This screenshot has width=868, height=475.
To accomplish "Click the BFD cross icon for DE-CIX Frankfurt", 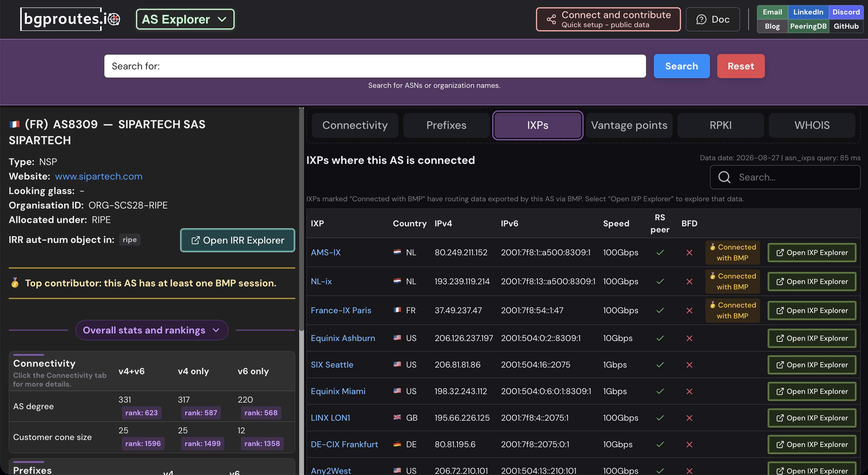I will point(689,444).
